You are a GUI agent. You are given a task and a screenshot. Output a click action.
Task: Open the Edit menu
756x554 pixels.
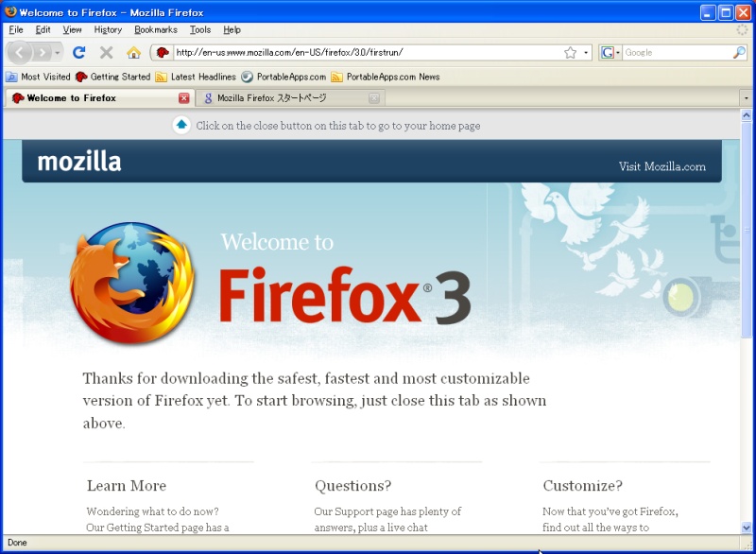coord(43,30)
